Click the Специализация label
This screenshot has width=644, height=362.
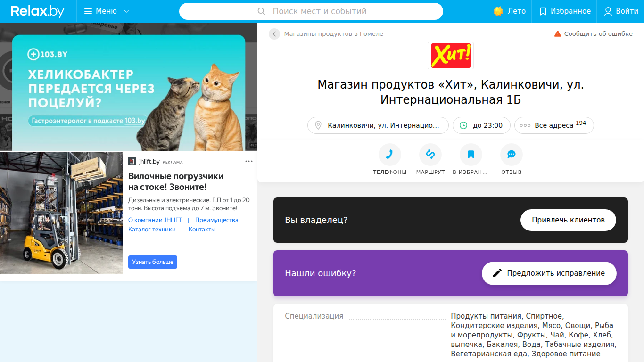(314, 316)
